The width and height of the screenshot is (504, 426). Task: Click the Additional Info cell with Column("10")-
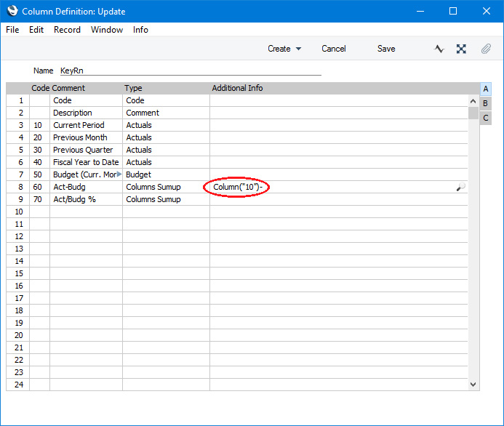click(339, 187)
